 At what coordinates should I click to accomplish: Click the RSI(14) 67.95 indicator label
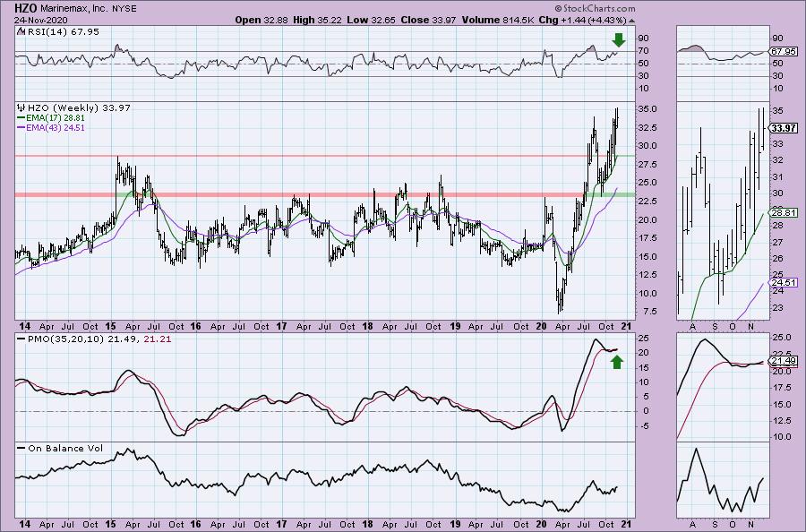click(62, 32)
